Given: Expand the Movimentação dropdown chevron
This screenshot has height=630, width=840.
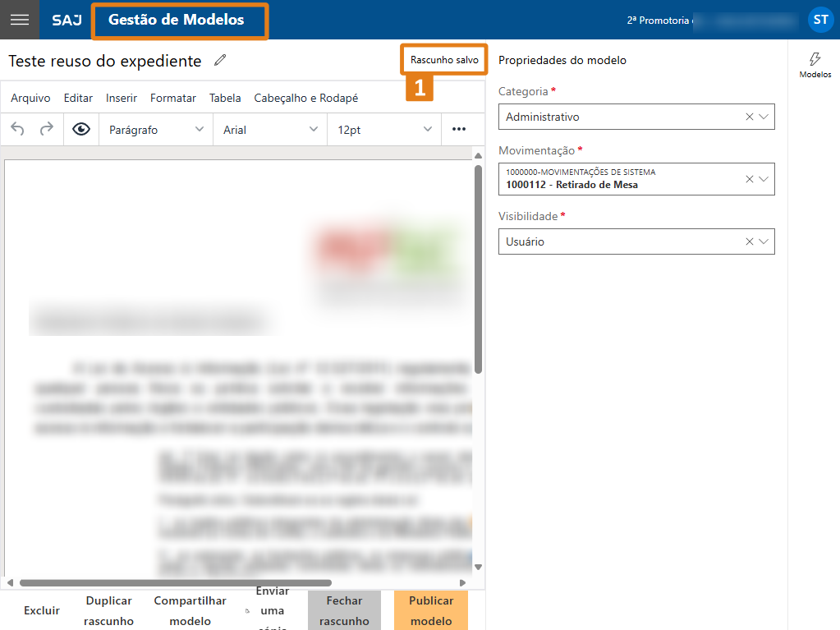Looking at the screenshot, I should [x=764, y=179].
